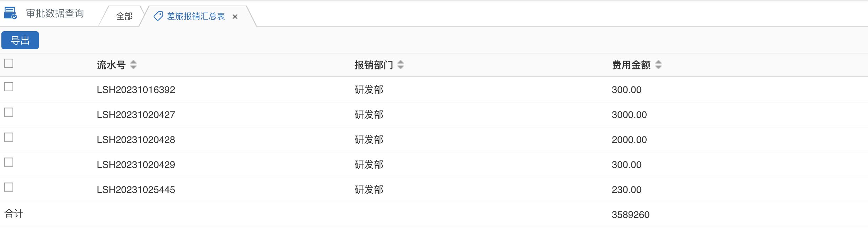Click serial number LSH20231025445 cell
Image resolution: width=868 pixels, height=236 pixels.
(x=136, y=189)
